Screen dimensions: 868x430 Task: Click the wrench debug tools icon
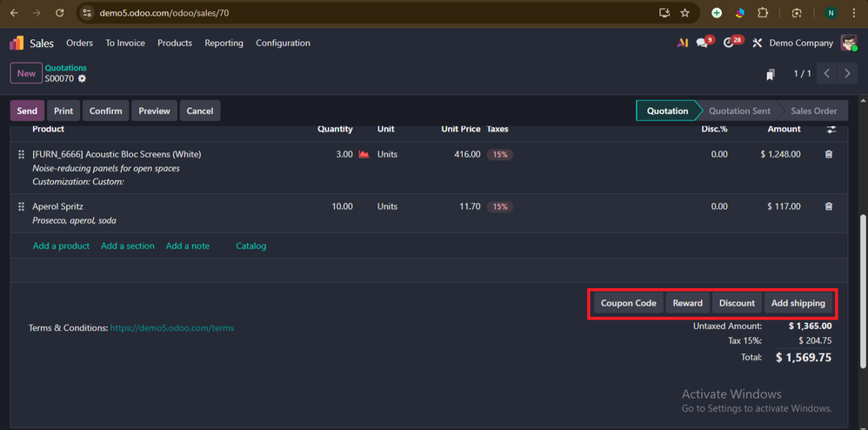tap(758, 44)
